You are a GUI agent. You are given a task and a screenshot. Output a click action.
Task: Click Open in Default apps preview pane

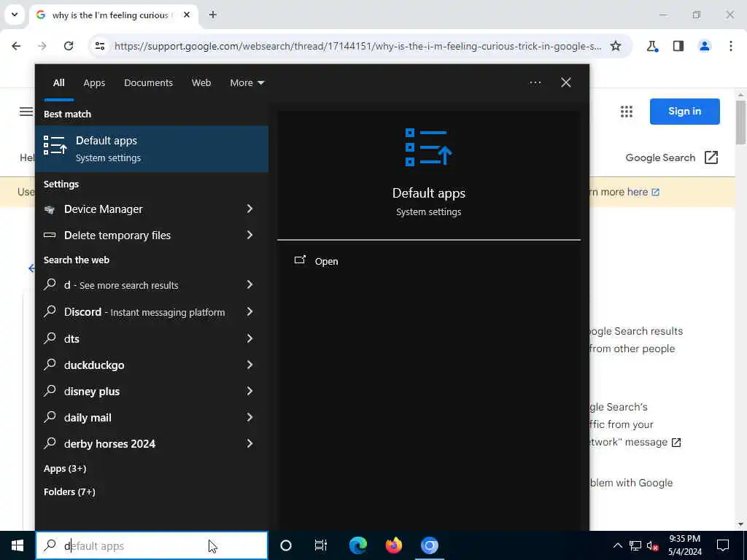click(x=317, y=261)
